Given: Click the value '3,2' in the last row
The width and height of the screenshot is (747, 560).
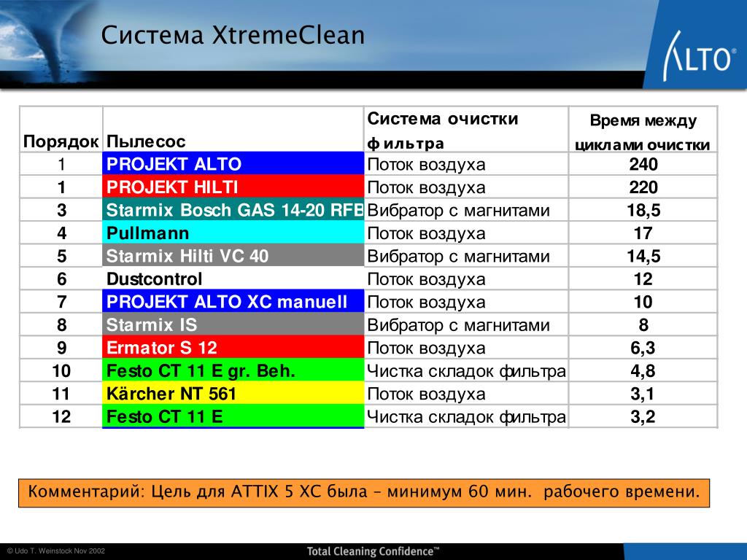Looking at the screenshot, I should tap(643, 416).
